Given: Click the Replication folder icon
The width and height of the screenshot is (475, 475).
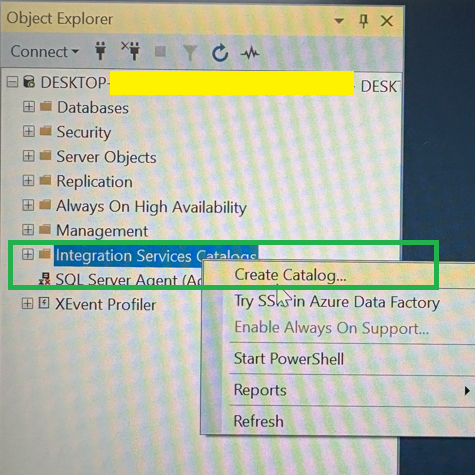Looking at the screenshot, I should (x=45, y=180).
